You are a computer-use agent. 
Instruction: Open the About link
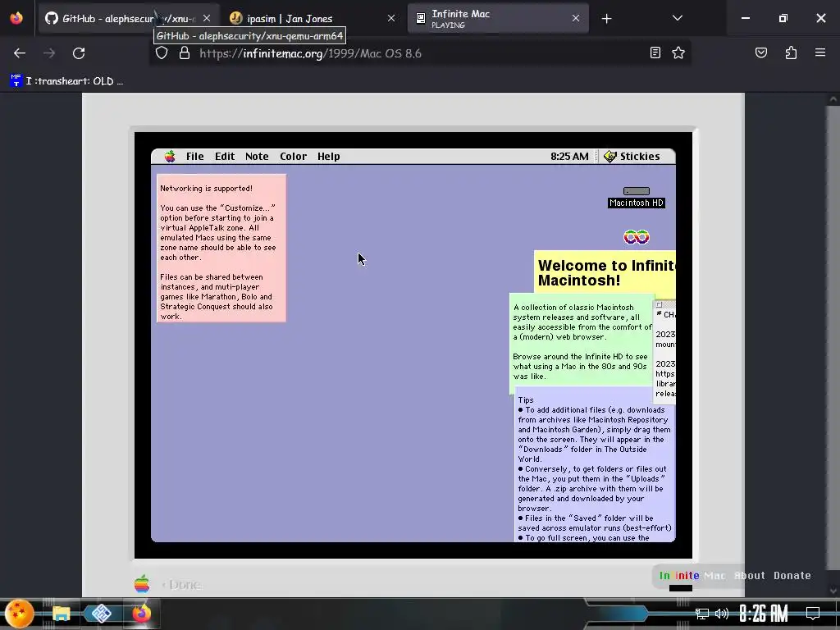tap(750, 575)
